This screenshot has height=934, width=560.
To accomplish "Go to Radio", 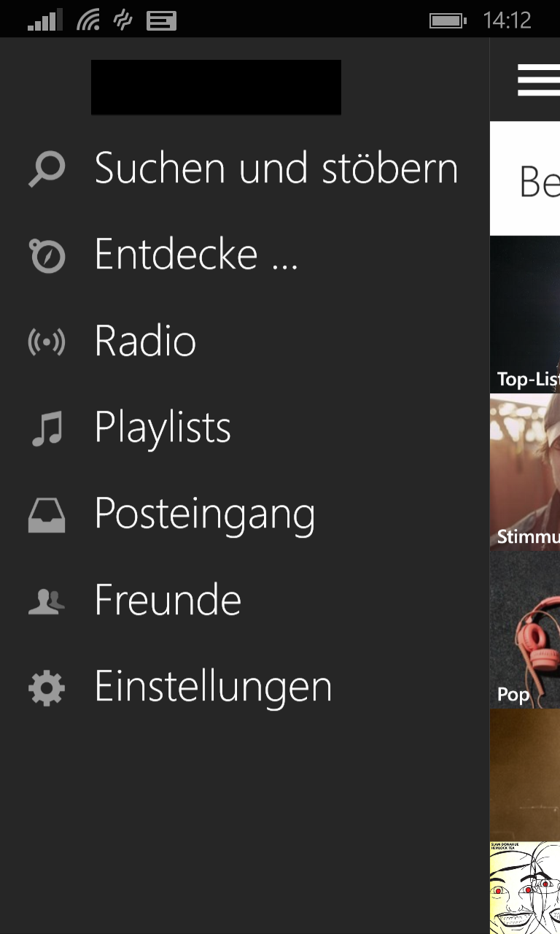I will [x=146, y=341].
